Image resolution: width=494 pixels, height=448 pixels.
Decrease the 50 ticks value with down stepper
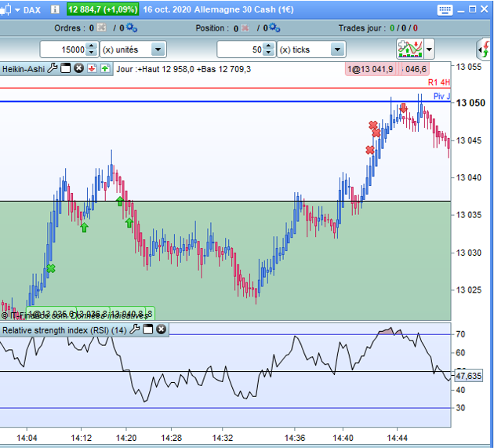[268, 53]
